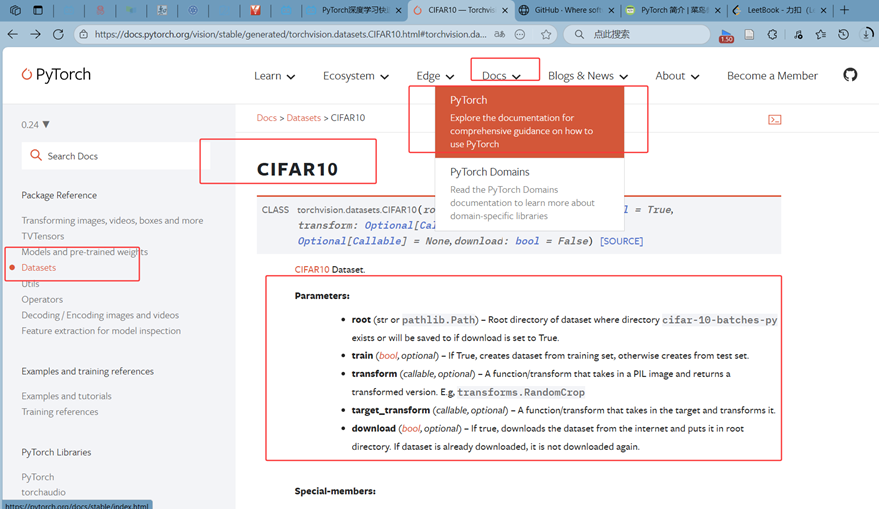Select Datasets in the sidebar
The image size is (879, 509).
pyautogui.click(x=39, y=267)
